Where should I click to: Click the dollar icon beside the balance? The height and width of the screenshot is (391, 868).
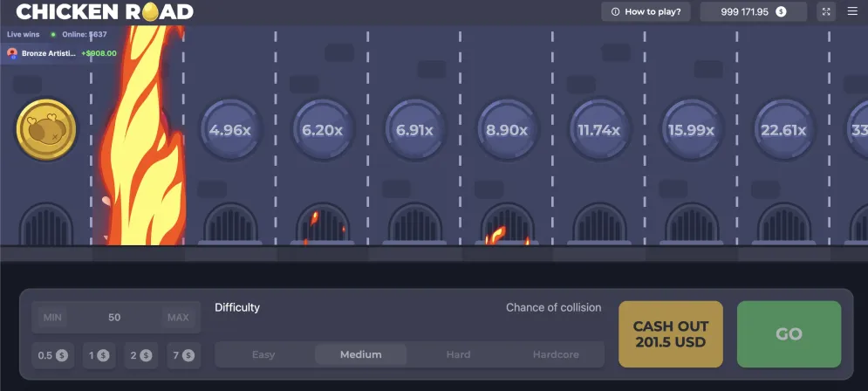click(x=781, y=11)
